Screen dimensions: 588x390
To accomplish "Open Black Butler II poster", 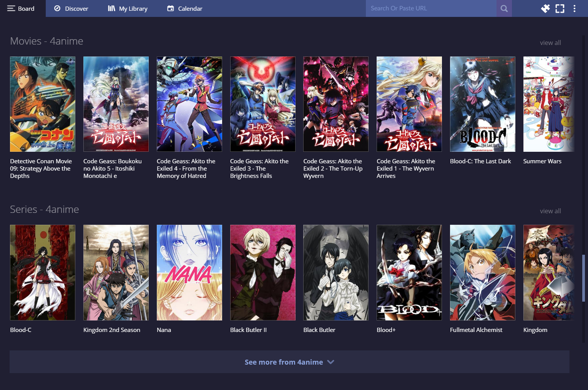I will (263, 273).
